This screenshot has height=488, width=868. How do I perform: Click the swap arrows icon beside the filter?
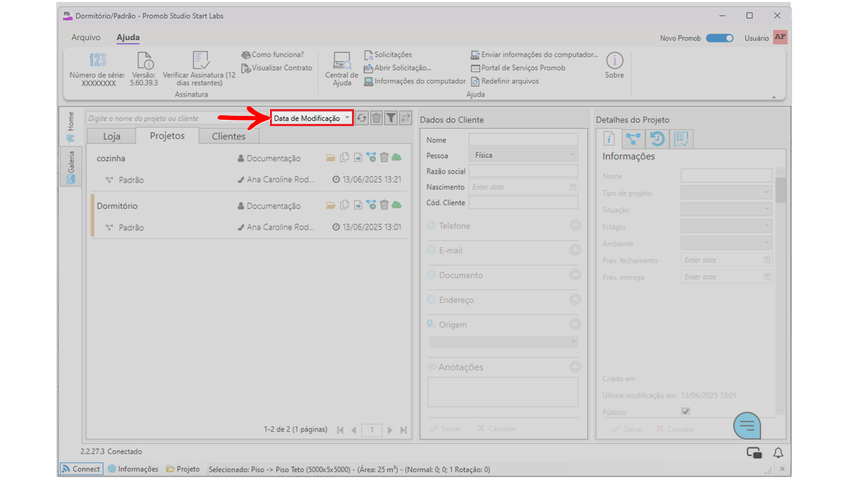point(406,118)
